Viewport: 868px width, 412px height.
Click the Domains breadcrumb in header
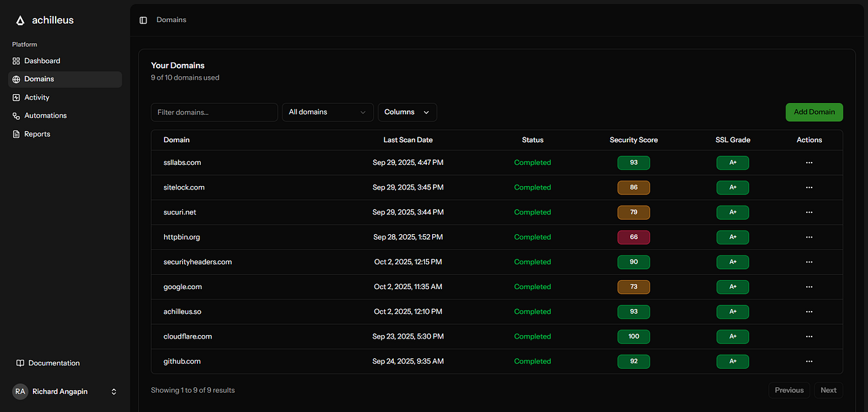tap(171, 20)
